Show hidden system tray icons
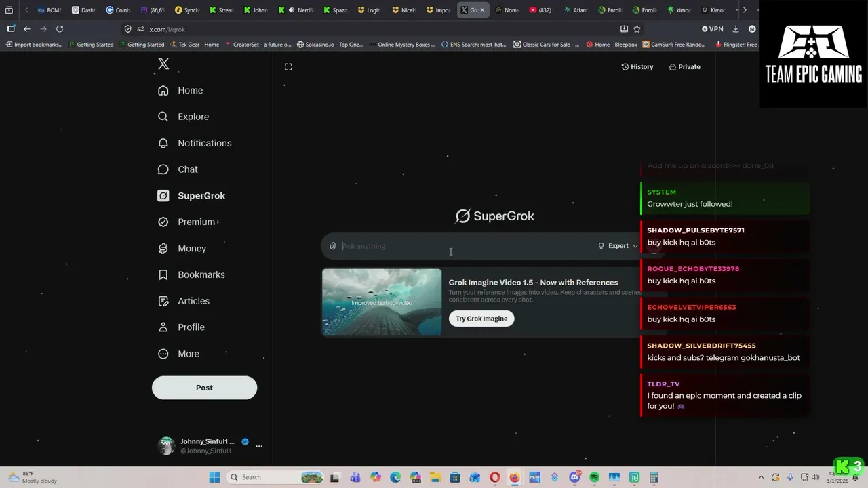The width and height of the screenshot is (868, 488). [761, 477]
